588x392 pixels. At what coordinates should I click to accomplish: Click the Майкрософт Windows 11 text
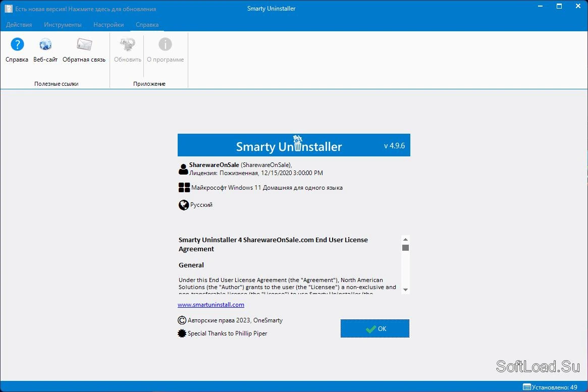267,188
